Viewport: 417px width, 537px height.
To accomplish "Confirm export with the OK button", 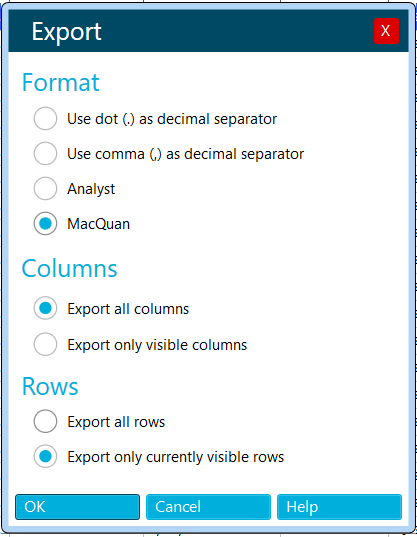I will (77, 507).
